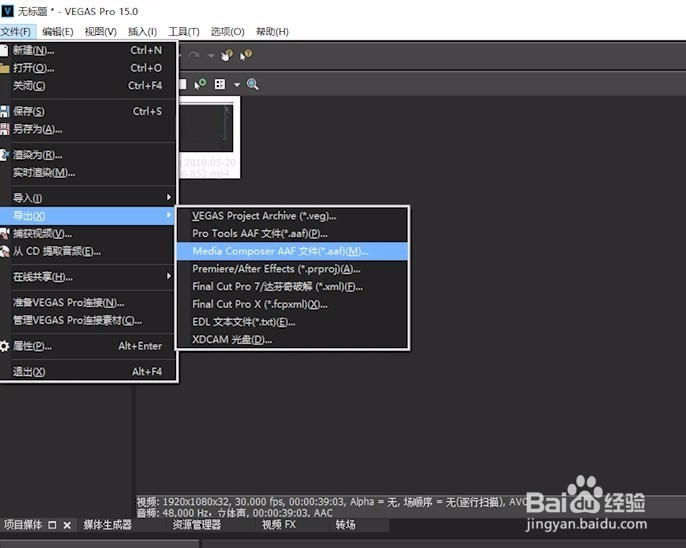Open the Views dropdown arrow
Screen dimensions: 686x548
click(x=237, y=84)
